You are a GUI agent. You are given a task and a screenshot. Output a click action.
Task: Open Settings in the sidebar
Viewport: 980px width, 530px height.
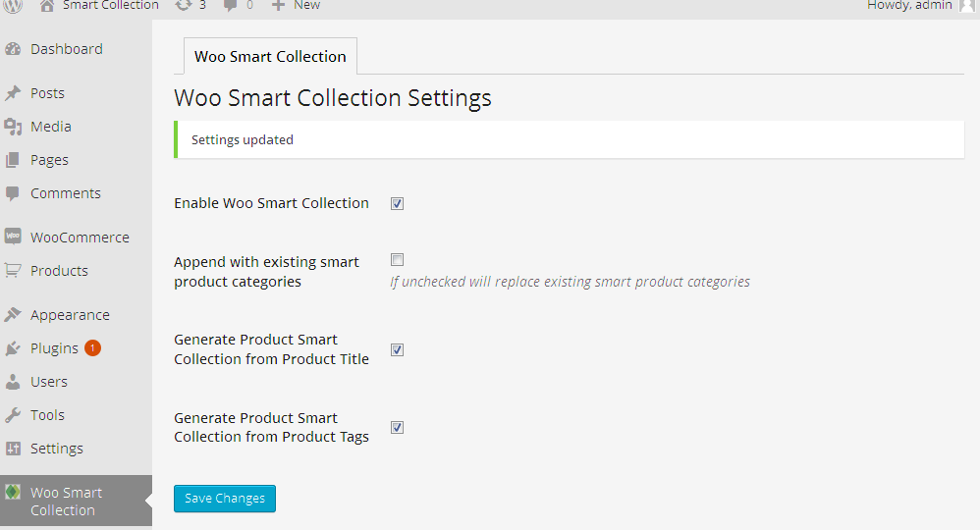(x=57, y=449)
